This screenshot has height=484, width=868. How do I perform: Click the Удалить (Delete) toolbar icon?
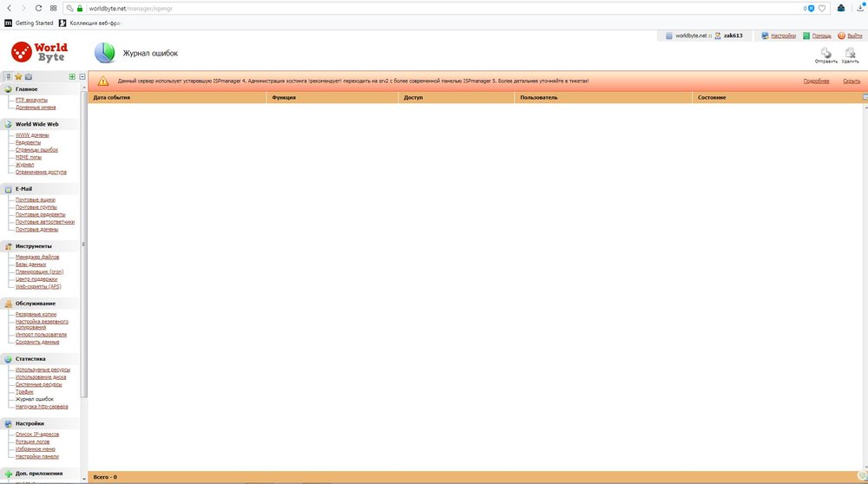(850, 54)
